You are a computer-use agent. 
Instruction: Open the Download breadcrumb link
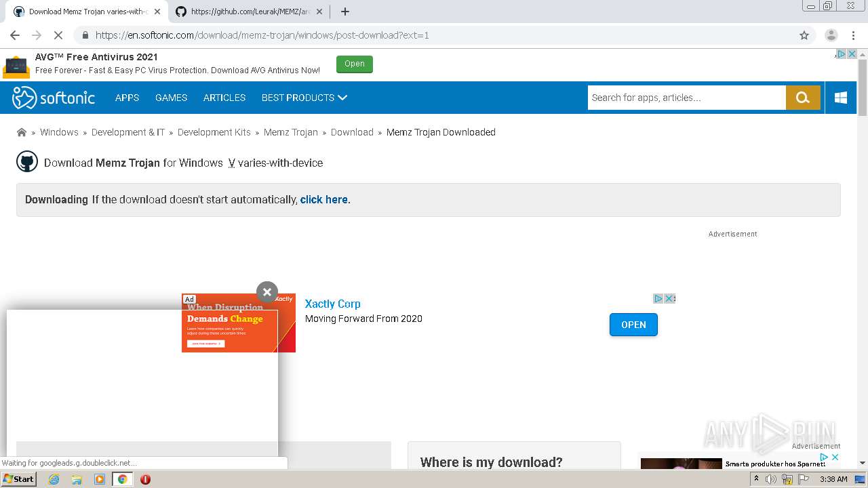352,132
